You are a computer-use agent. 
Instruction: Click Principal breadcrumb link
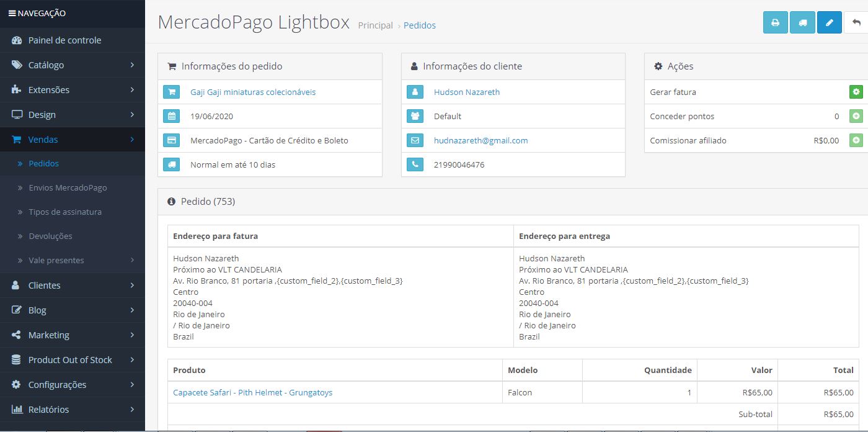coord(376,25)
